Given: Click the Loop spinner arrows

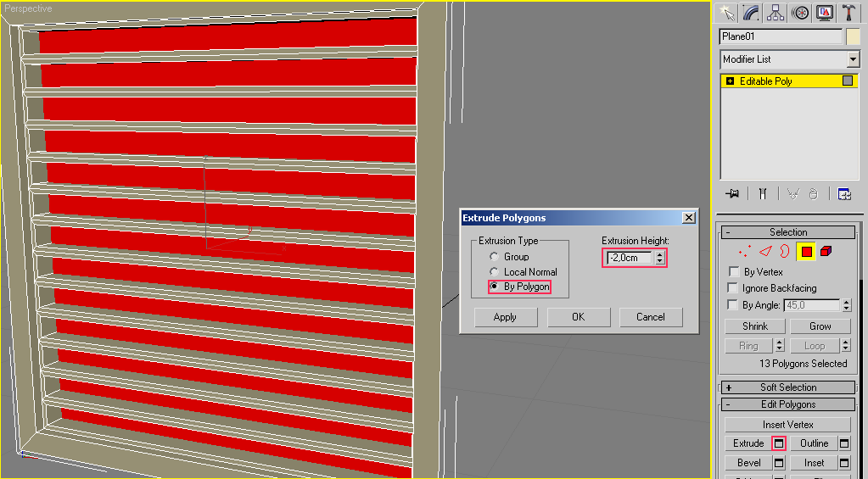Looking at the screenshot, I should click(x=846, y=346).
